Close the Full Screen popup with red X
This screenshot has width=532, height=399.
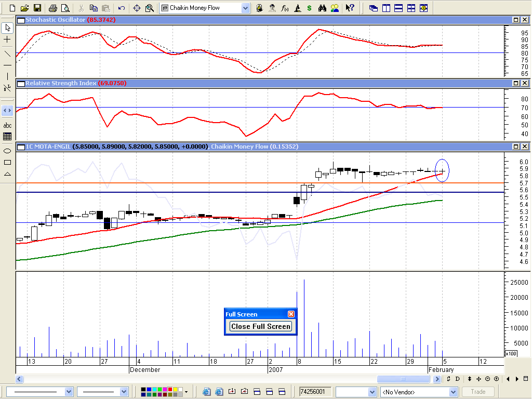tap(291, 314)
